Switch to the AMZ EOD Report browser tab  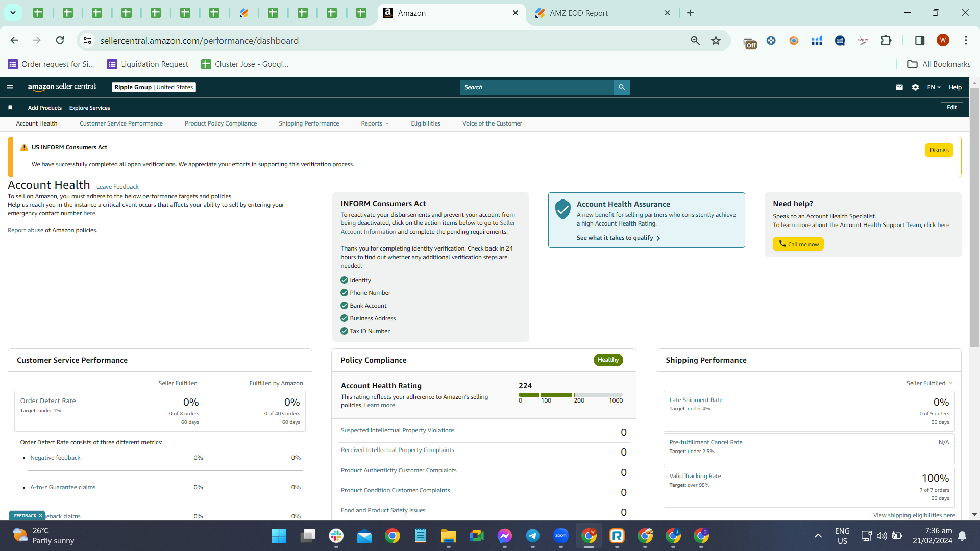pyautogui.click(x=602, y=13)
